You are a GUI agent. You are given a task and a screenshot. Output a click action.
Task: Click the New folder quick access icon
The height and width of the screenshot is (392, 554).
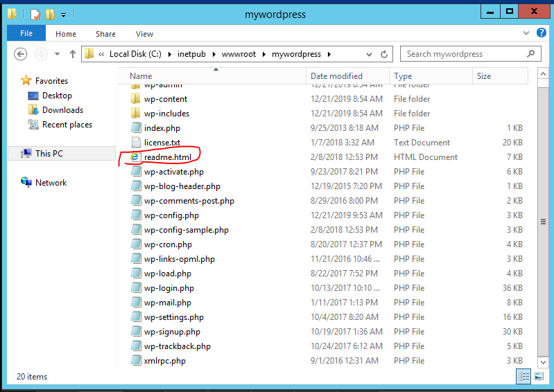[x=50, y=15]
